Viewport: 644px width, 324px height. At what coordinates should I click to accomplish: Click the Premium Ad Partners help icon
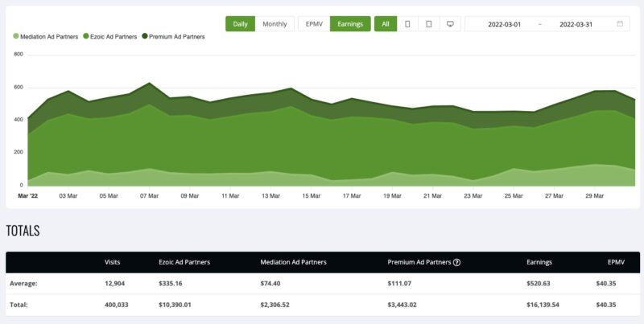[456, 262]
